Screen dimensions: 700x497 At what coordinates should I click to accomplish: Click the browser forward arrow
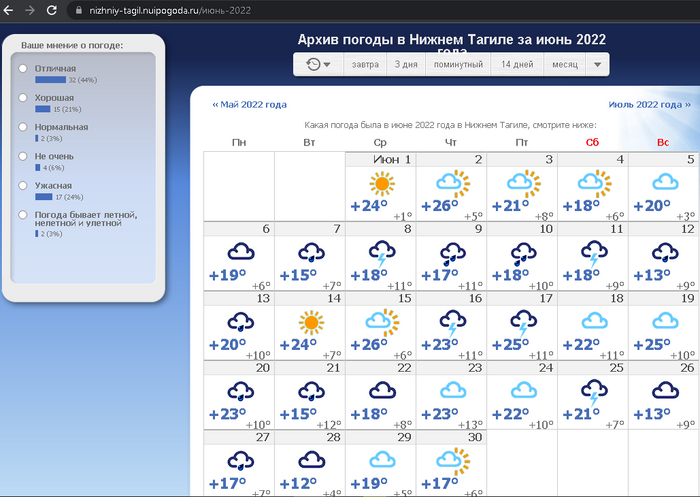click(x=29, y=9)
